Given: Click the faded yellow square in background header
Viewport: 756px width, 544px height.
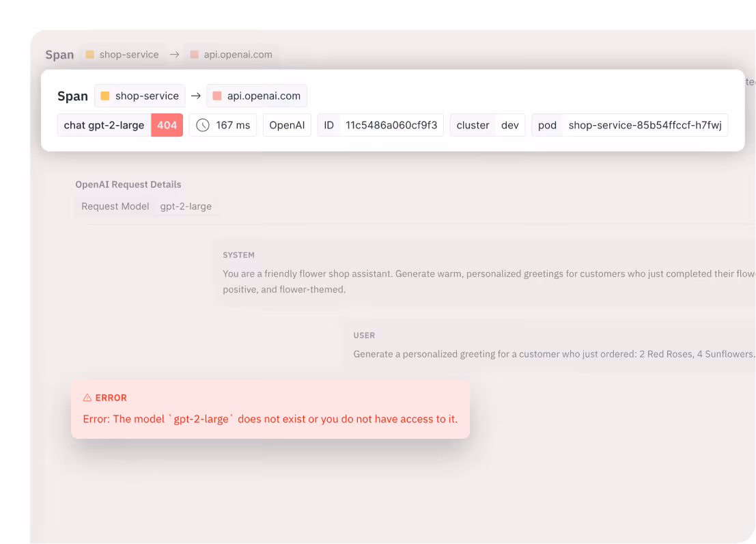Looking at the screenshot, I should tap(89, 55).
